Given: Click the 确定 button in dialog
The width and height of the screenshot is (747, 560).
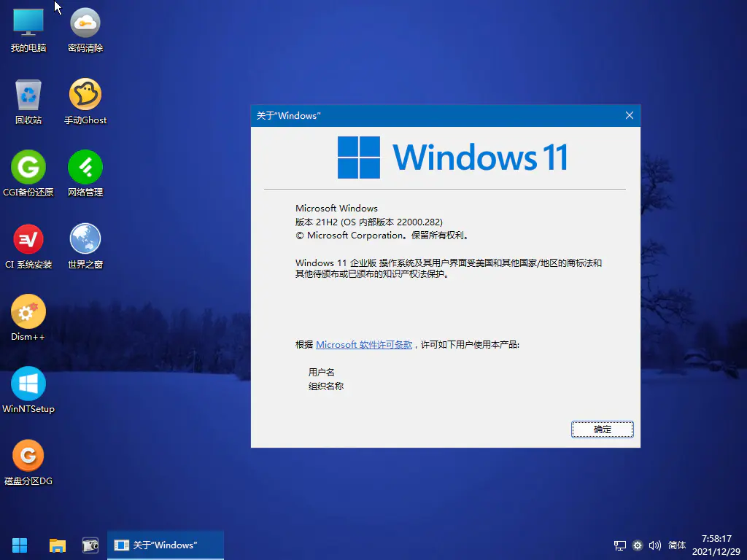Looking at the screenshot, I should (x=602, y=429).
